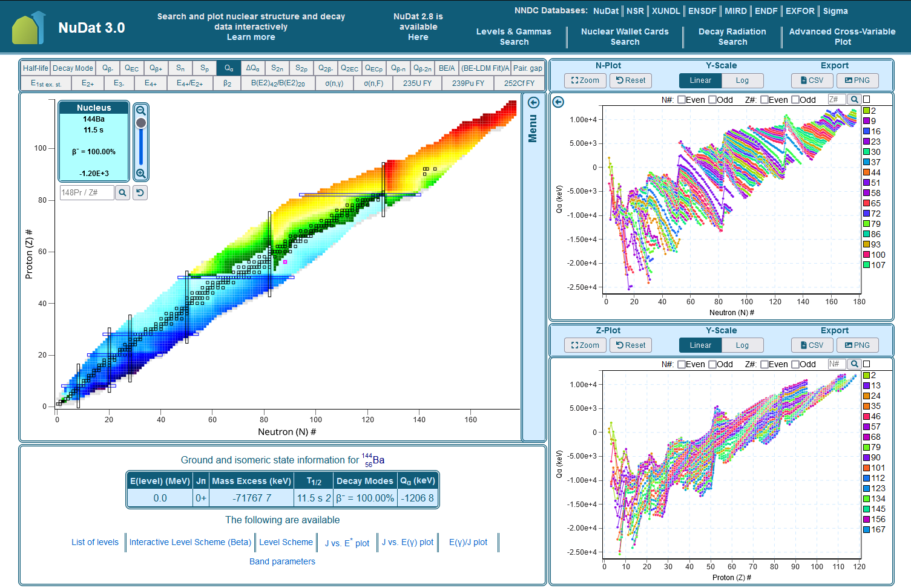Toggle the select-all legend checkbox in N-Plot
911x588 pixels.
click(x=867, y=99)
